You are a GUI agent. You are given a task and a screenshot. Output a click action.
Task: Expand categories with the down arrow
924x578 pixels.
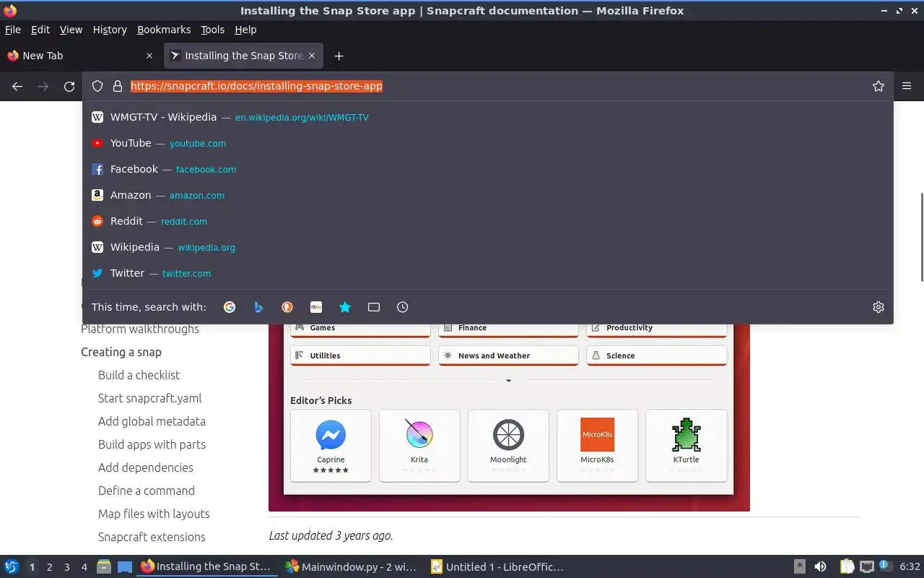(x=508, y=381)
